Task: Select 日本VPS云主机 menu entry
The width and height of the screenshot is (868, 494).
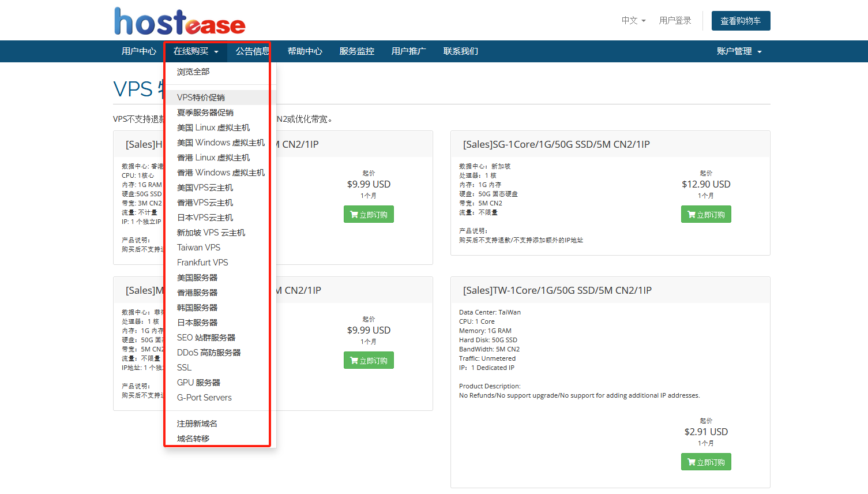Action: 220,218
